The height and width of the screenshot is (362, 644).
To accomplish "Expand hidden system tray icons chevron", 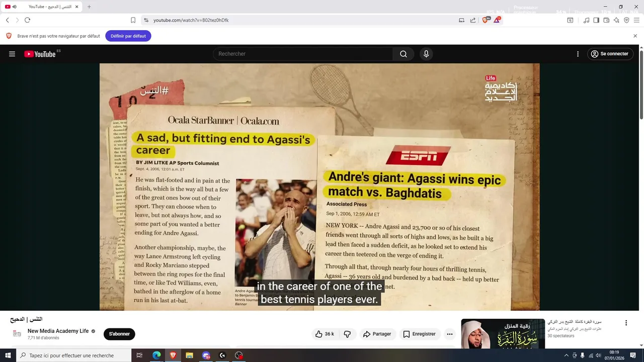I will (566, 355).
